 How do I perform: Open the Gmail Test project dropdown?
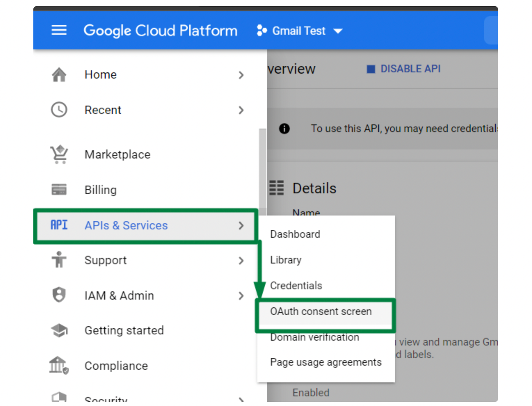300,31
